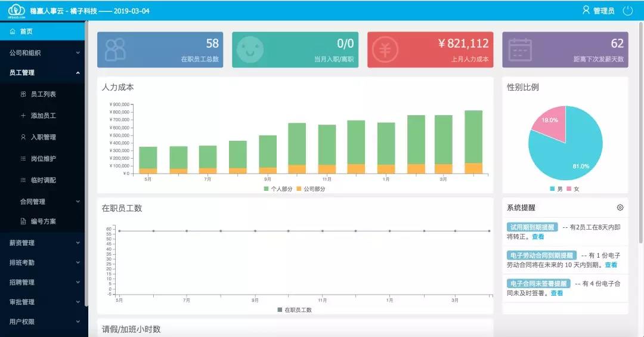Open system reminder settings gear
Viewport: 644px width, 337px height.
(x=620, y=208)
